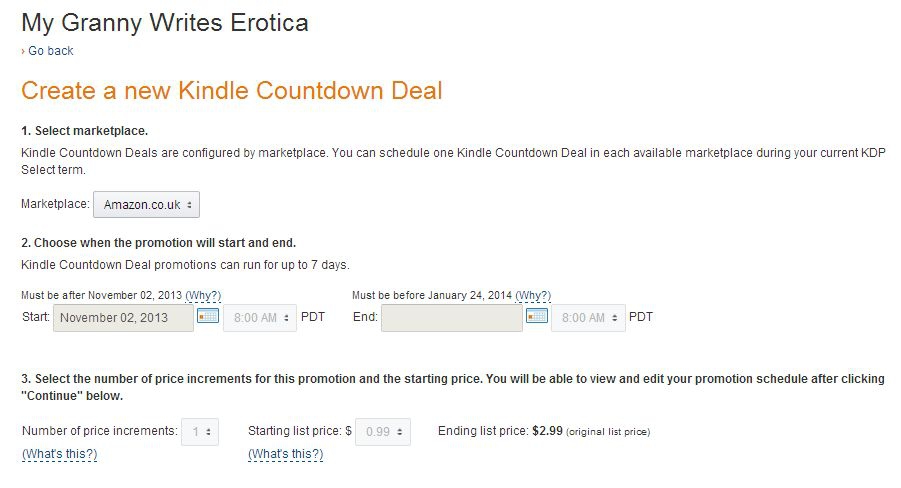Click the Go back link
Viewport: 901px width, 488px height.
pyautogui.click(x=51, y=51)
